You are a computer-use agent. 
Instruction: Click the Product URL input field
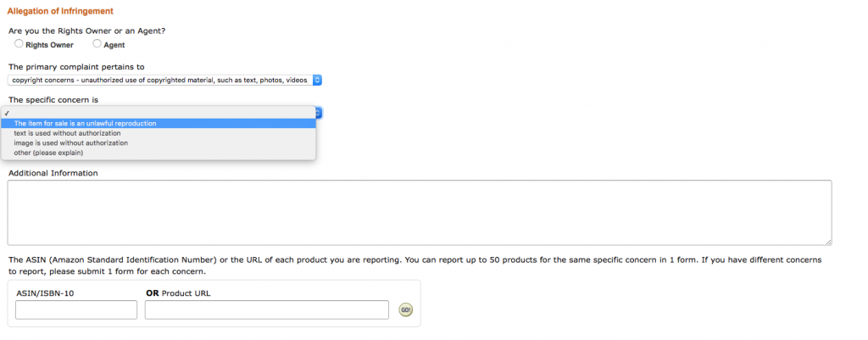pos(267,310)
